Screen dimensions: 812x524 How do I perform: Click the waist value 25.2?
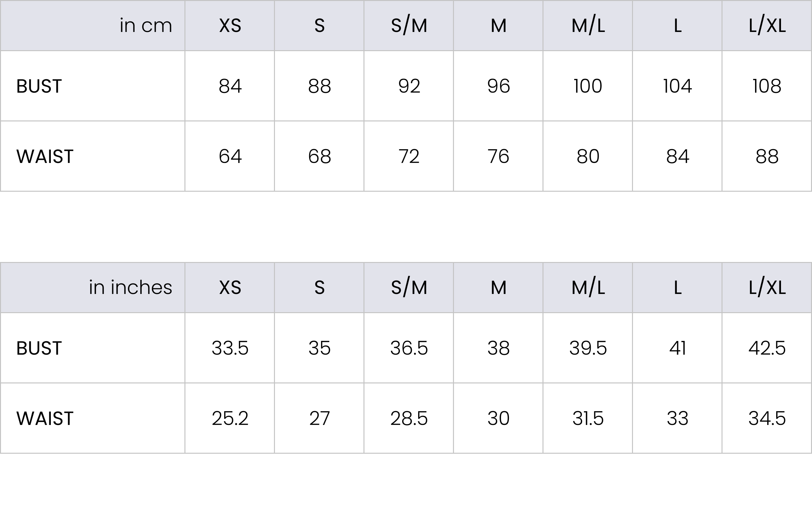230,419
